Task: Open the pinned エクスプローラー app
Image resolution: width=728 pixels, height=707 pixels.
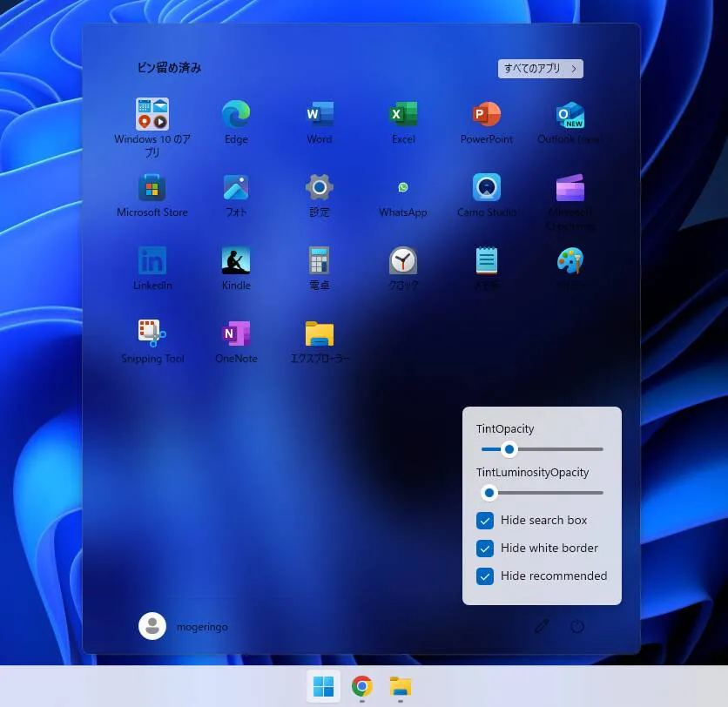Action: (x=320, y=341)
